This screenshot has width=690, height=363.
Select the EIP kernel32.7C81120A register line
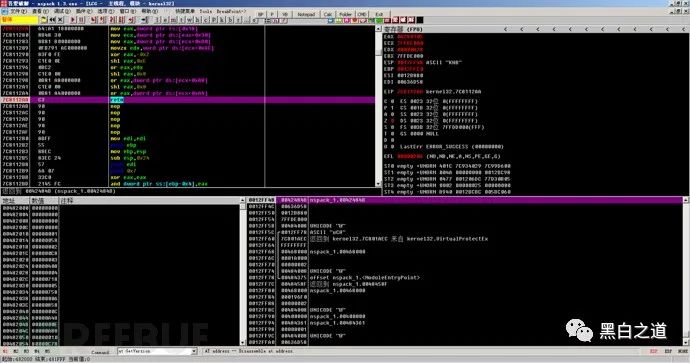tap(433, 92)
